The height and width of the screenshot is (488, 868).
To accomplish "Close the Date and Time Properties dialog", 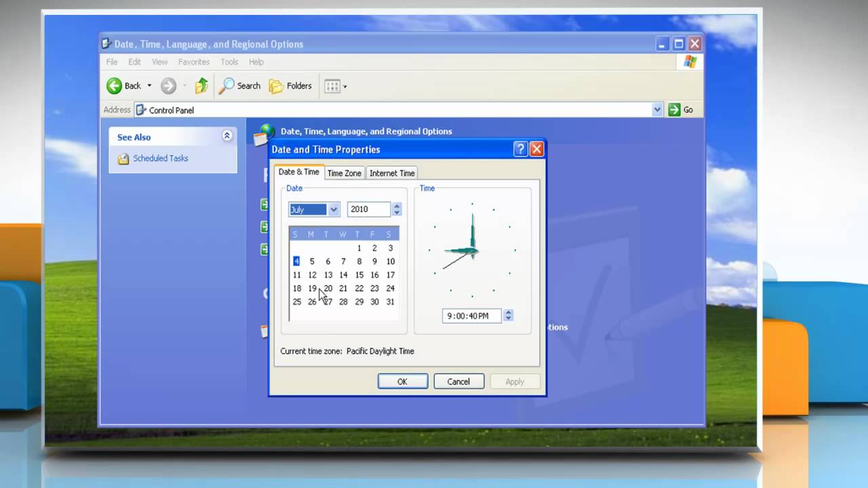I will 536,150.
